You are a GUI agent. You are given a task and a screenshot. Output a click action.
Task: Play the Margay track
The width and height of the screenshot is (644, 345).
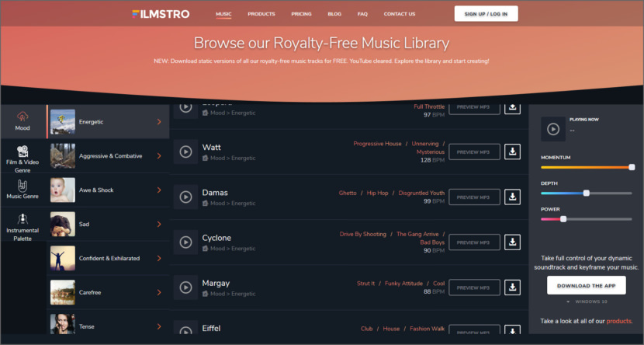[185, 287]
